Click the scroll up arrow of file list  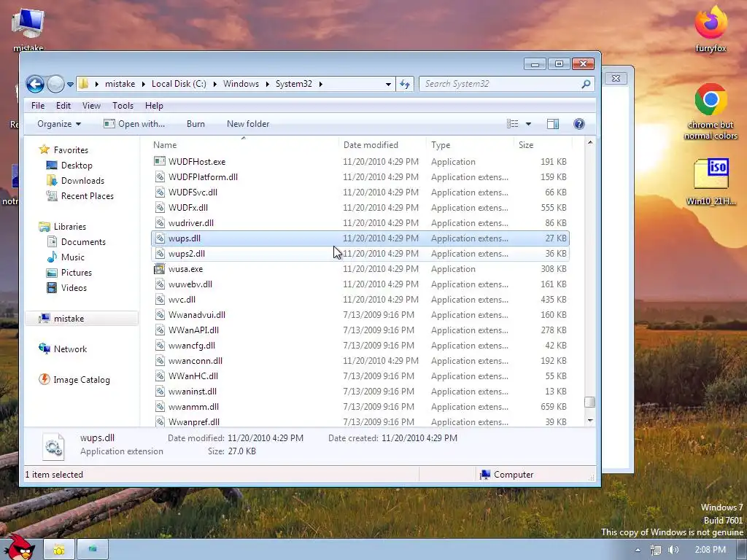589,142
